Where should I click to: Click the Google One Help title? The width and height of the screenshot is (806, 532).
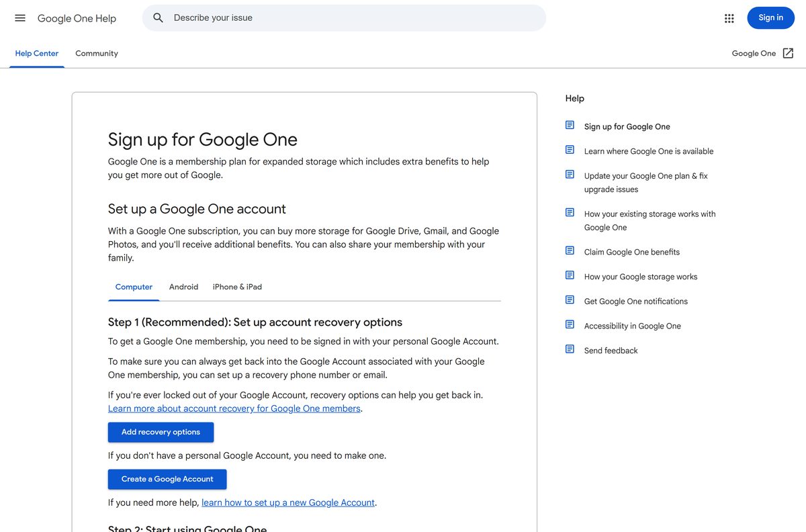coord(77,18)
